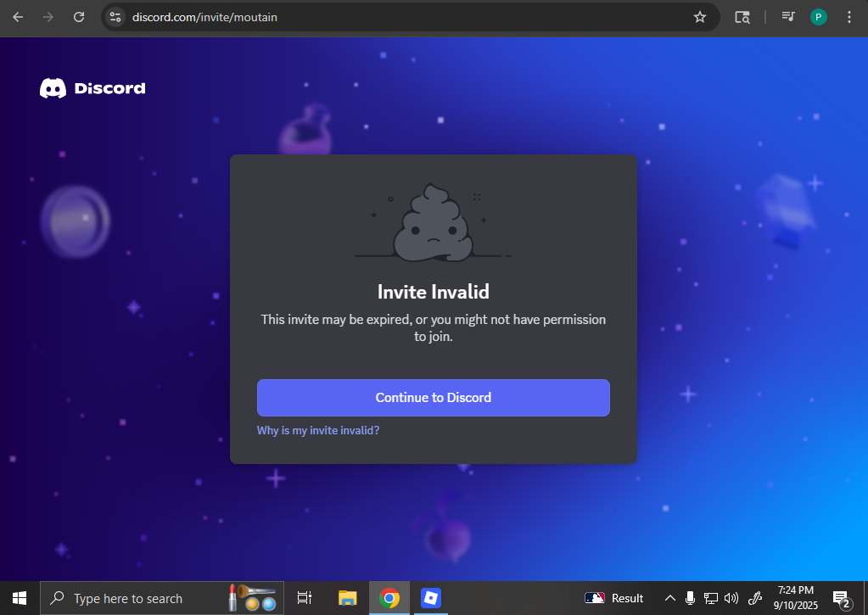Click the browser forward arrow

(48, 17)
